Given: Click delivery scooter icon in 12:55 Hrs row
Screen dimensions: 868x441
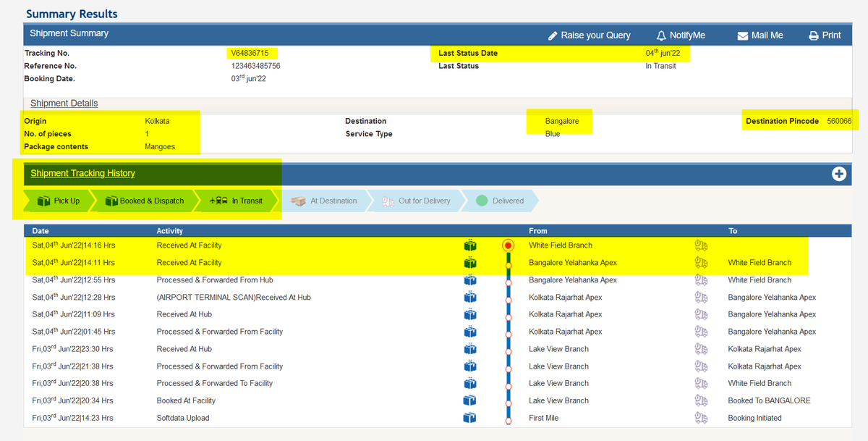Looking at the screenshot, I should click(700, 280).
